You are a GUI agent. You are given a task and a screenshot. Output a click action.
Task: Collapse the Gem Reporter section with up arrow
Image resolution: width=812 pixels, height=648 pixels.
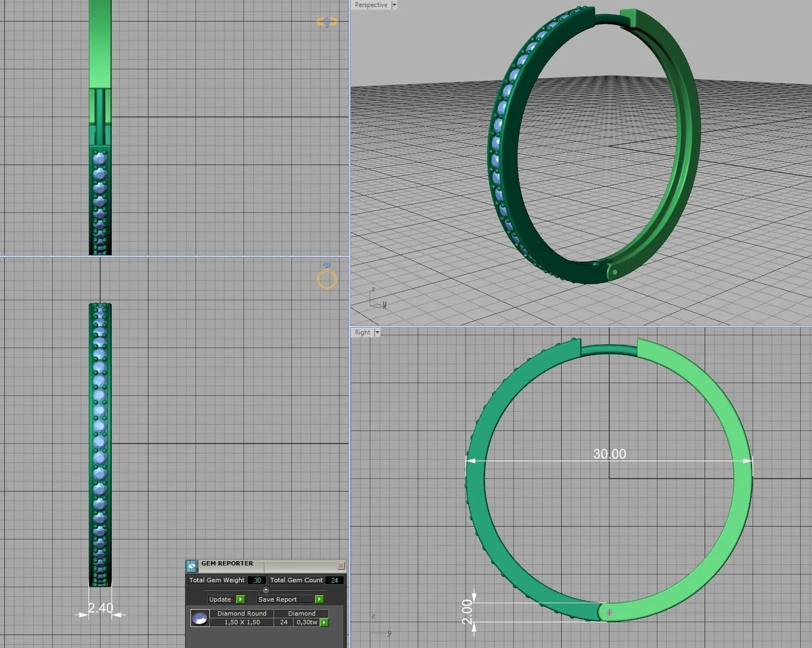(x=265, y=590)
